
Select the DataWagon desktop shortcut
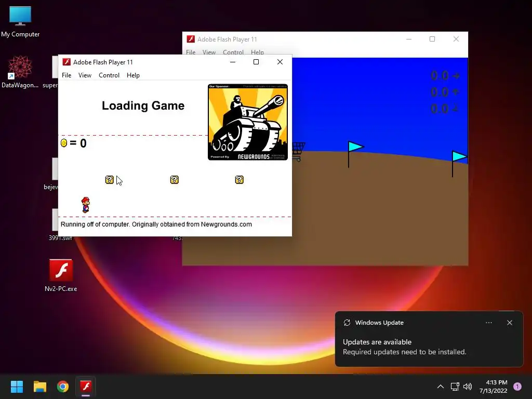coord(20,72)
